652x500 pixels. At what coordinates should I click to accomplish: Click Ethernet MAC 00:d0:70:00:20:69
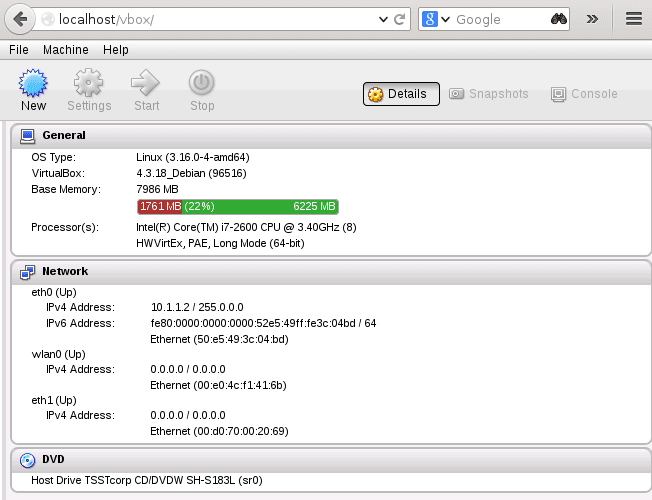[219, 431]
